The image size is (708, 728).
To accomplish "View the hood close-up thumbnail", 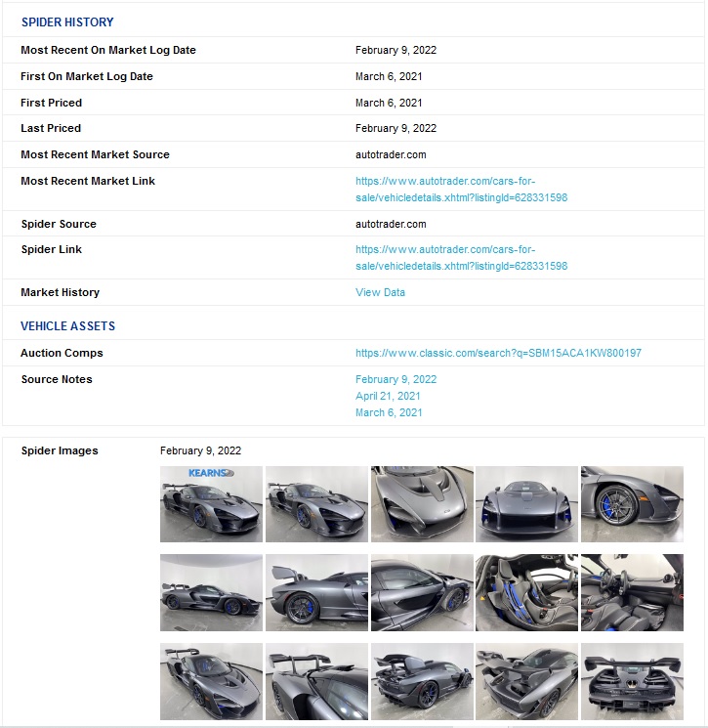I will 422,504.
